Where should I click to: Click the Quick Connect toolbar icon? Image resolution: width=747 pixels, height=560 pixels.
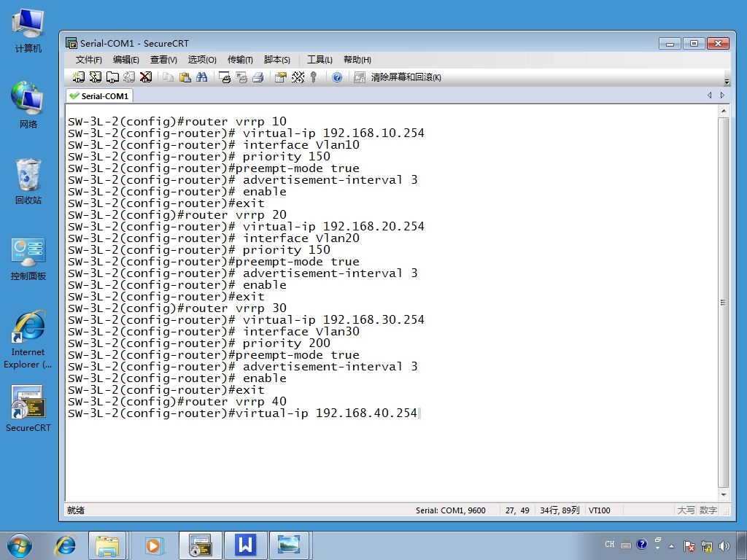[x=96, y=77]
